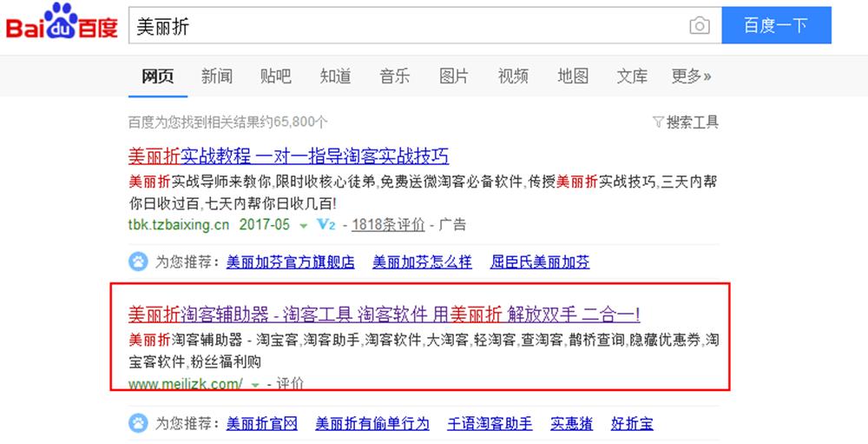This screenshot has height=444, width=868.
Task: Click suggestion 美丽折有偷单行为
Action: click(372, 424)
